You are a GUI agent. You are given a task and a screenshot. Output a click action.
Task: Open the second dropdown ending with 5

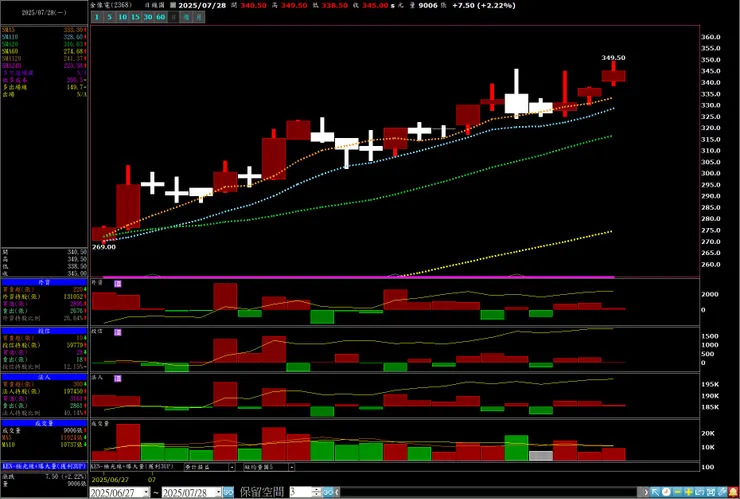(x=292, y=467)
